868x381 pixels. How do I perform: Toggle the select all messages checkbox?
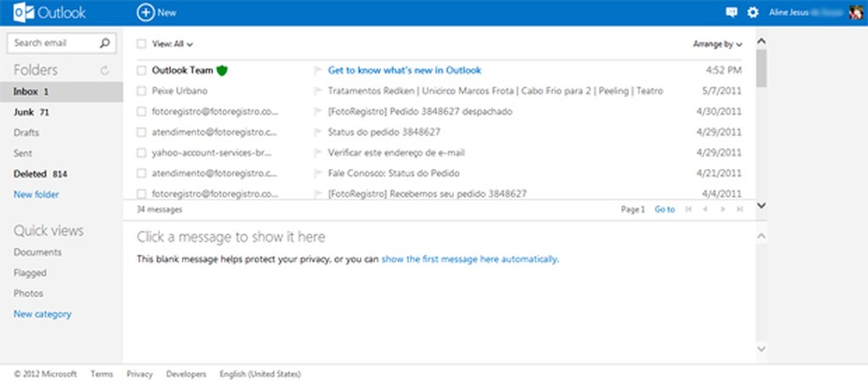click(142, 44)
